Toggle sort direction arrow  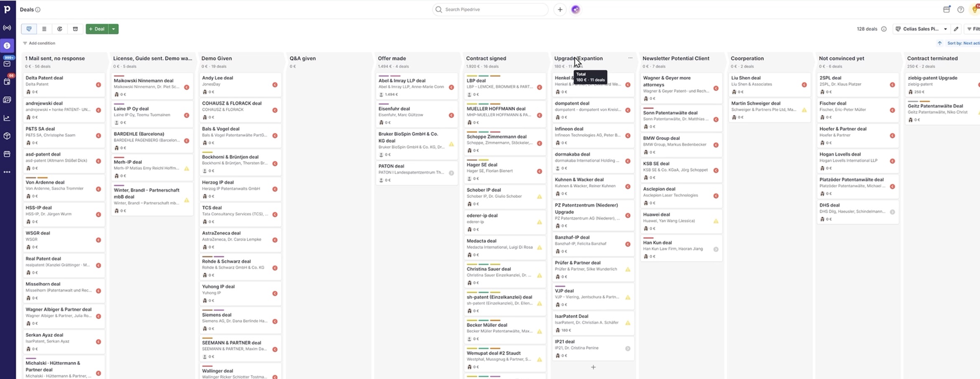click(940, 43)
